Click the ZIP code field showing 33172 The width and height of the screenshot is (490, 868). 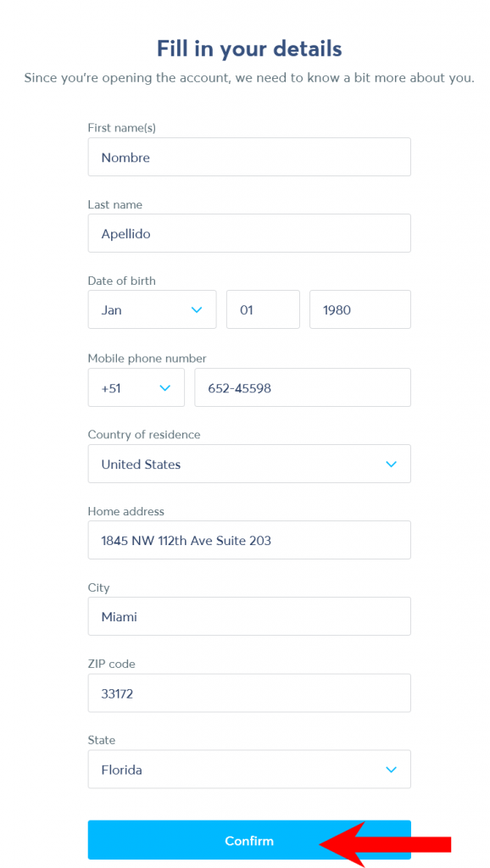[x=249, y=693]
